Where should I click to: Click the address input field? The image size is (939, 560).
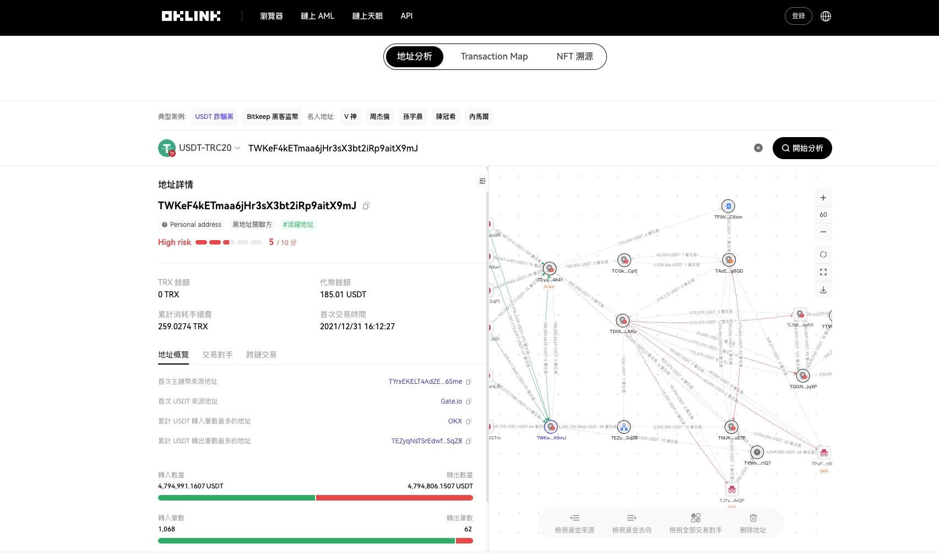[x=498, y=148]
